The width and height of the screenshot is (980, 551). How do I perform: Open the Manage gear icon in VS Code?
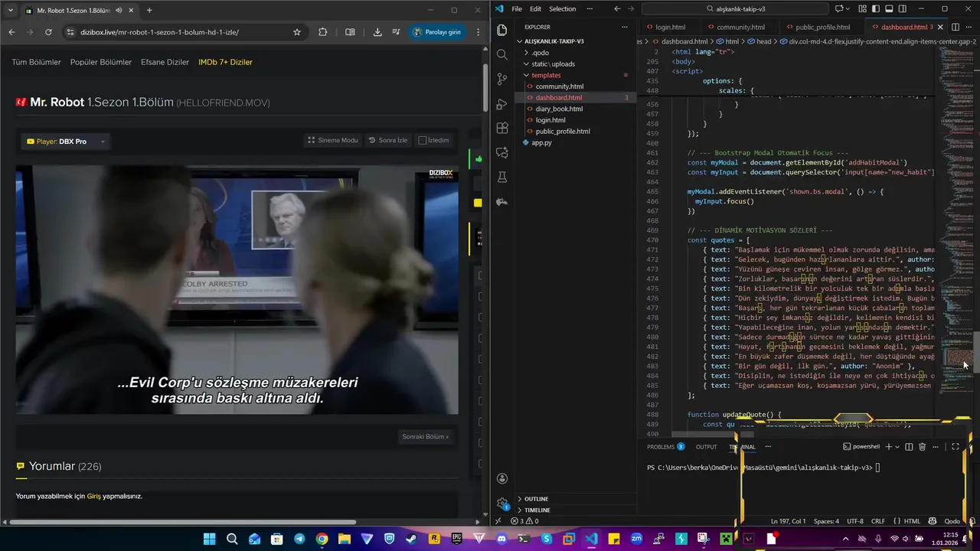click(x=502, y=504)
